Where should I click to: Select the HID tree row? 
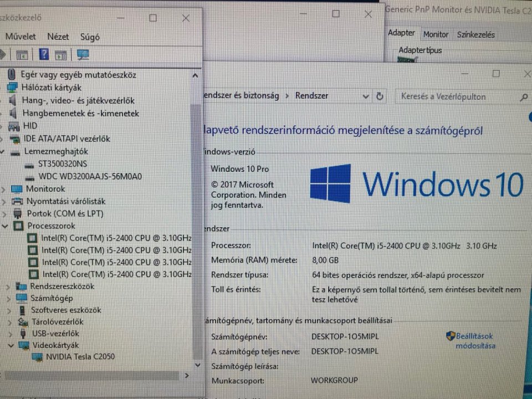pyautogui.click(x=30, y=126)
